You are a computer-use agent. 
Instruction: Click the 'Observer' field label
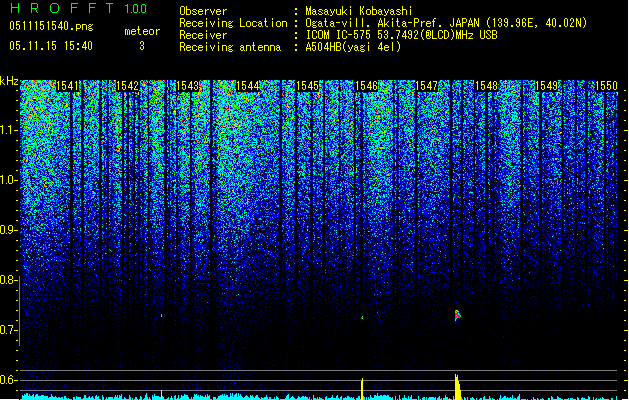point(203,11)
